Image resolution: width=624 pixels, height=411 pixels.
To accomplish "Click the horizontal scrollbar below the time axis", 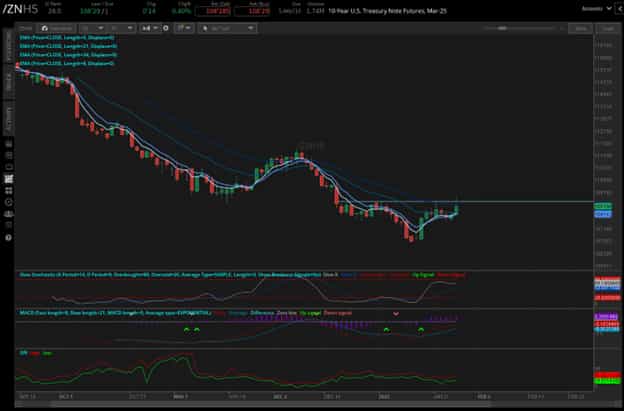I will click(271, 404).
